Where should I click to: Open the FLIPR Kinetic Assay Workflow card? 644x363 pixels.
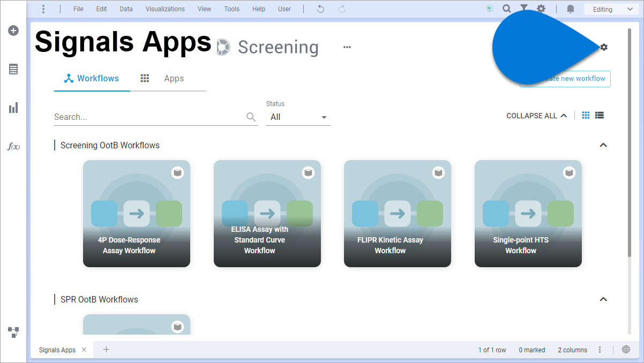click(x=398, y=214)
